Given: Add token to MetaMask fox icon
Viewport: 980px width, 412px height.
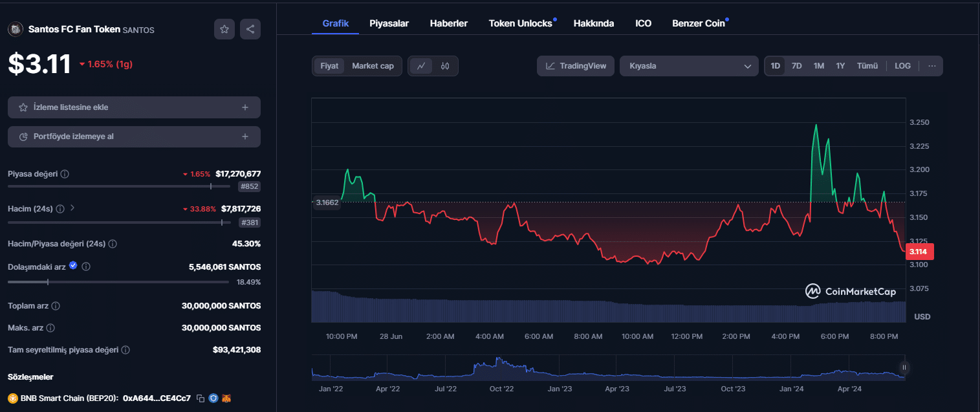Looking at the screenshot, I should pos(226,398).
